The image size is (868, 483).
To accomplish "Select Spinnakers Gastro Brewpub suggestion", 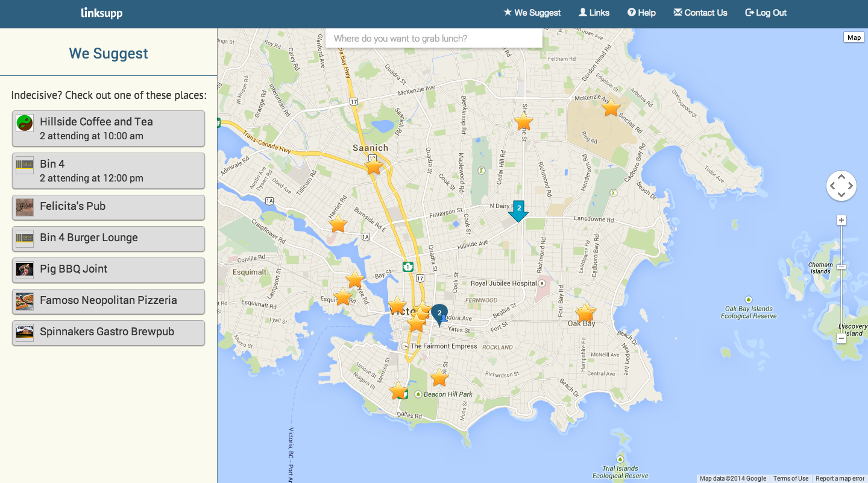I will point(108,333).
